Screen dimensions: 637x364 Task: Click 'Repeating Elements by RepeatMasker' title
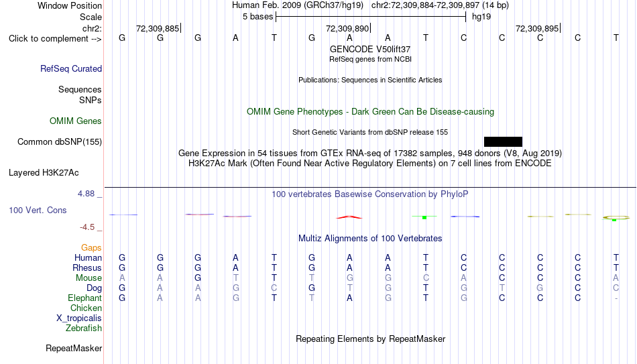(x=371, y=339)
